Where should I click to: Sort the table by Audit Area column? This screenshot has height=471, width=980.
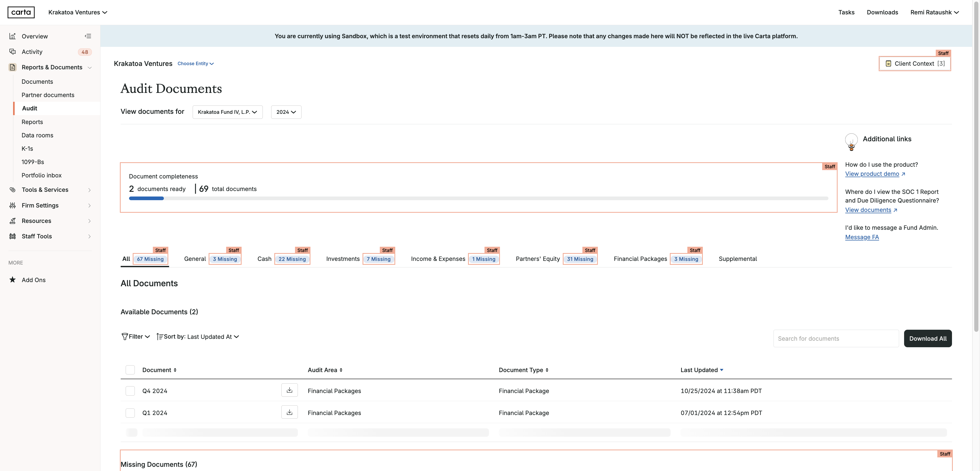325,370
